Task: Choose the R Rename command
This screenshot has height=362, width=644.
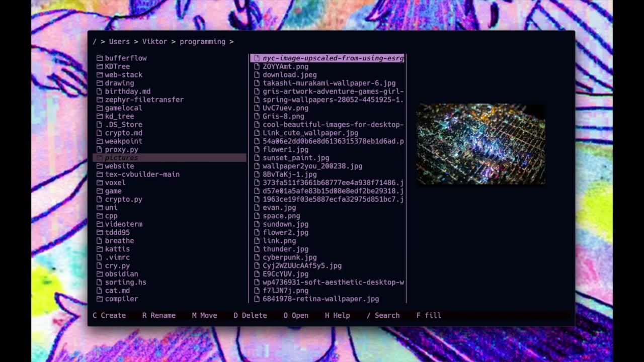Action: [x=159, y=315]
